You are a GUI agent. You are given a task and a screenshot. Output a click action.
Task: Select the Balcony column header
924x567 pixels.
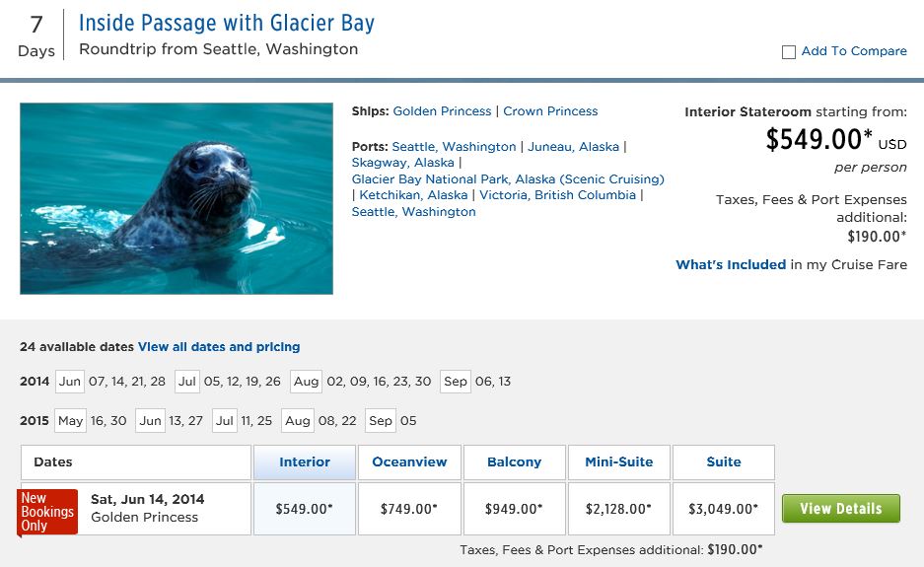point(514,461)
